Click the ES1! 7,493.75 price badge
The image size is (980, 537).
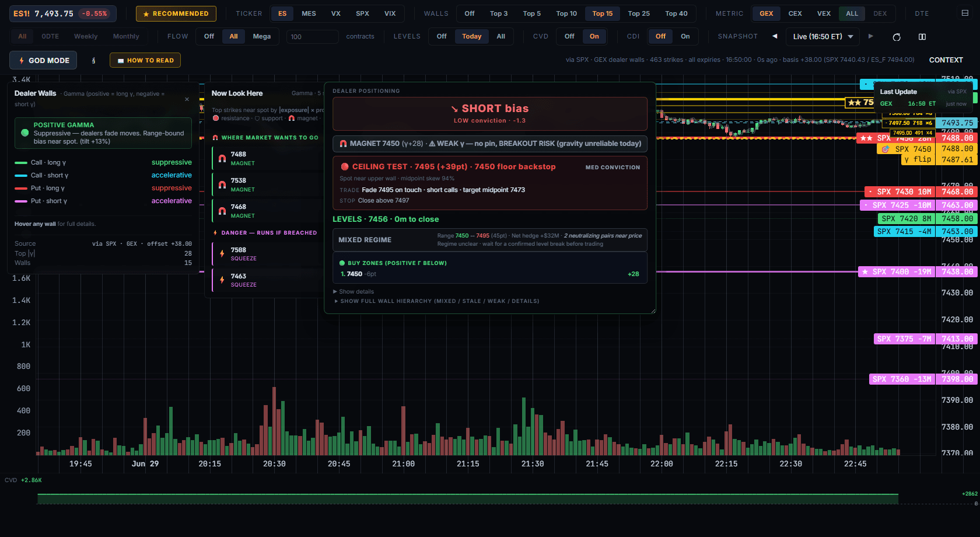pyautogui.click(x=63, y=13)
